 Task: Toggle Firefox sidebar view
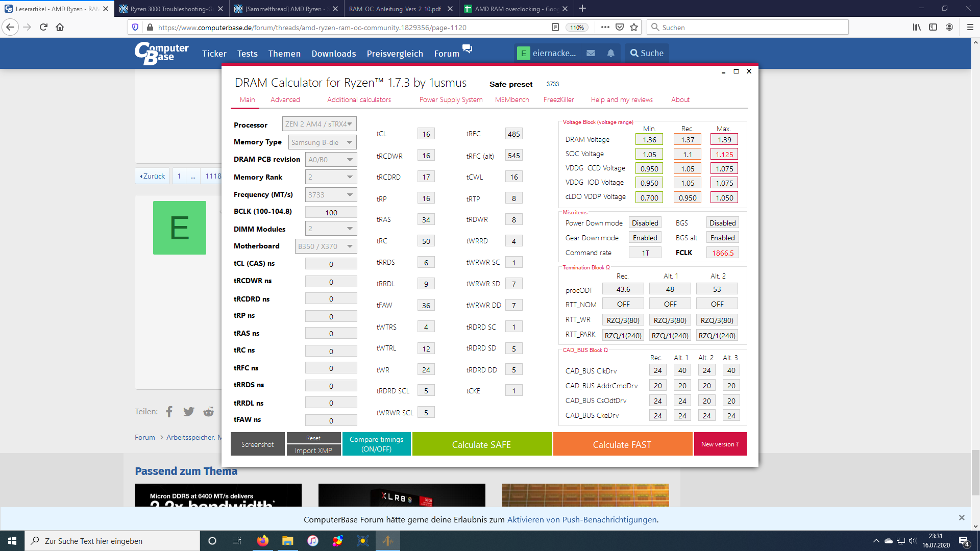(933, 28)
